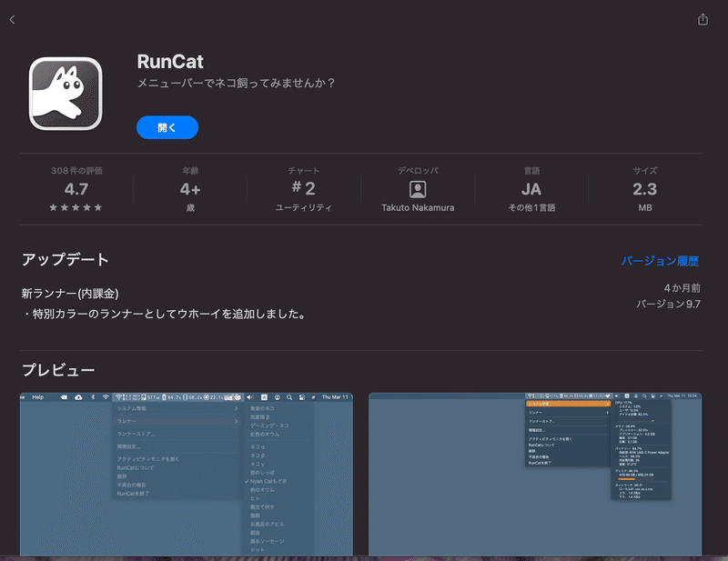Image resolution: width=728 pixels, height=561 pixels.
Task: Click the 2.3 MB size value
Action: click(645, 189)
